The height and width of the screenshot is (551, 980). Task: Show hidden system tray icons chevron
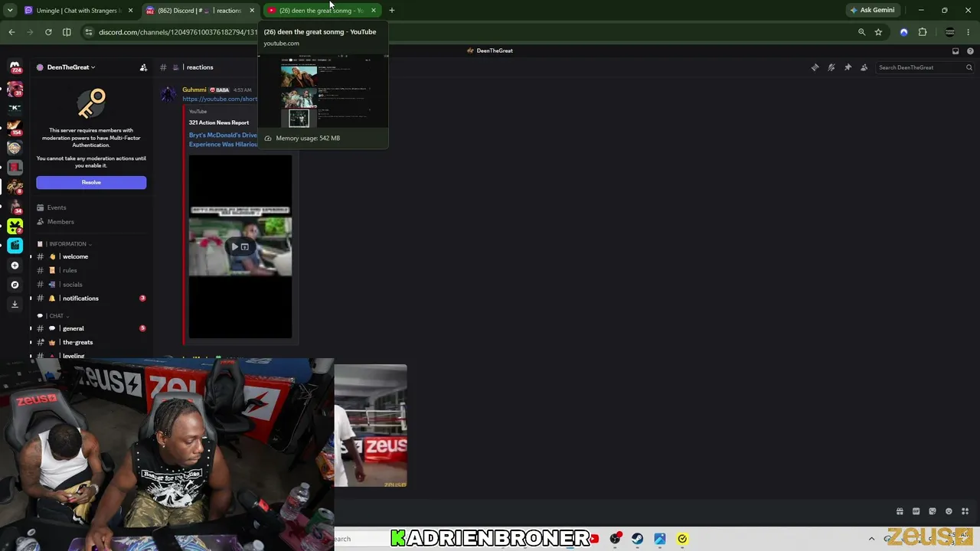point(871,539)
